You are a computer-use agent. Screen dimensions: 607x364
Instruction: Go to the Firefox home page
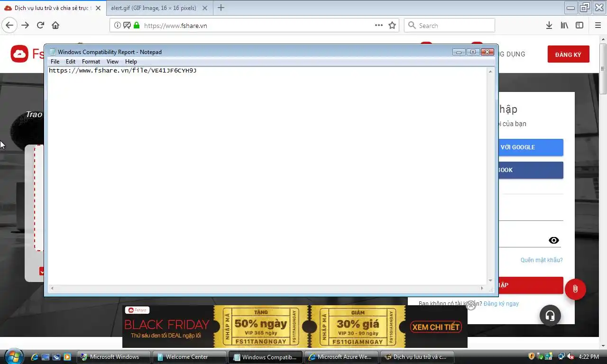click(55, 26)
